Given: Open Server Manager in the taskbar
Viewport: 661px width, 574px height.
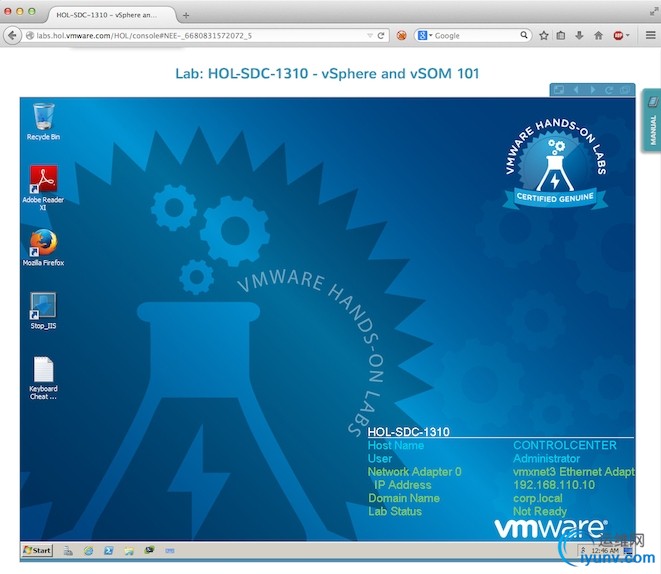Looking at the screenshot, I should (x=68, y=550).
